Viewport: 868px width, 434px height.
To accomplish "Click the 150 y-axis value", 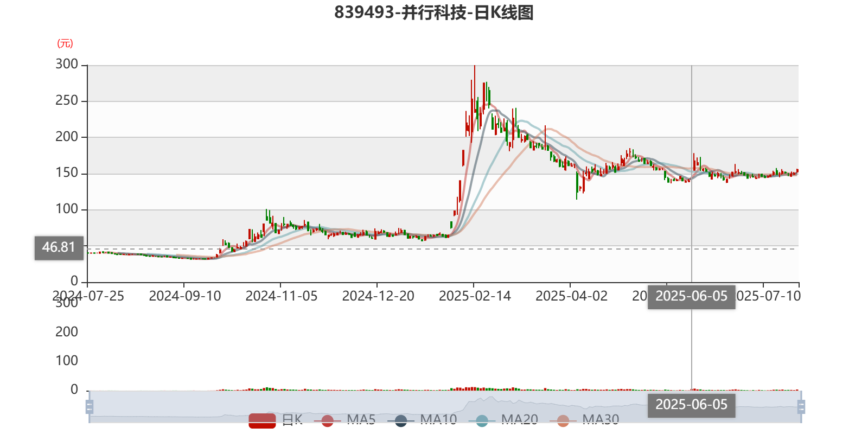I will [67, 173].
